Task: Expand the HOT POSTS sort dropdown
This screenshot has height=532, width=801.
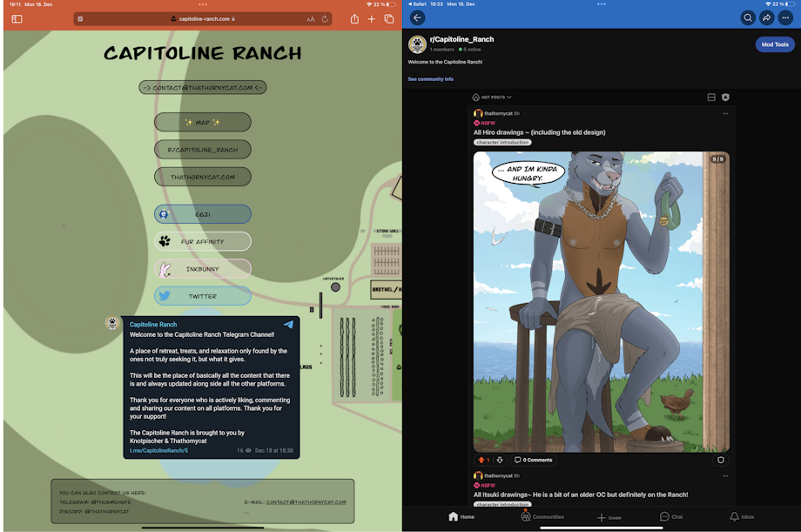Action: (x=492, y=98)
